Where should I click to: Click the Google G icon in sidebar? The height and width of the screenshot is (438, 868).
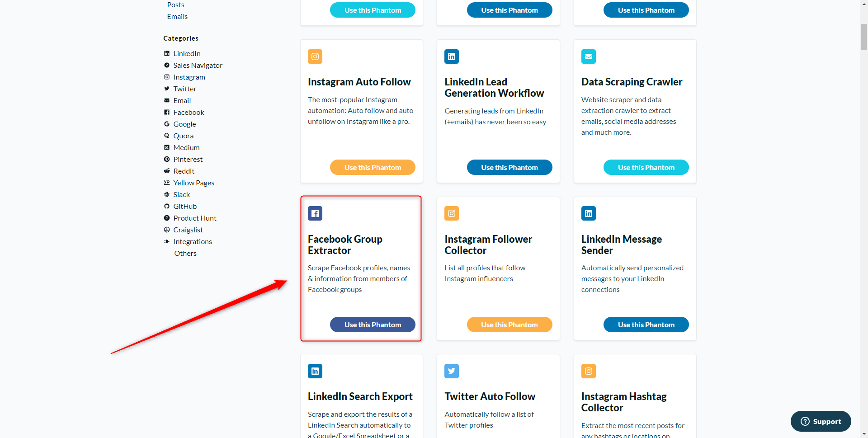(167, 124)
